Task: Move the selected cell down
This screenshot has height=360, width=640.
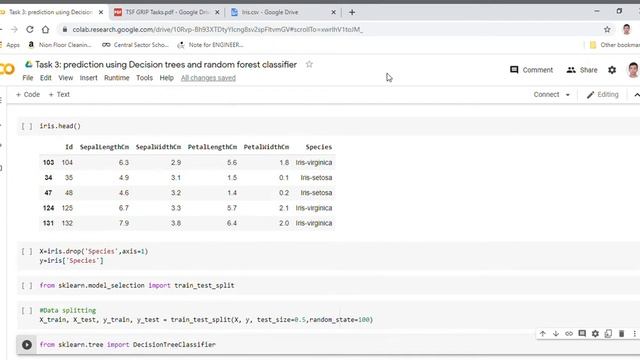Action: click(x=556, y=333)
